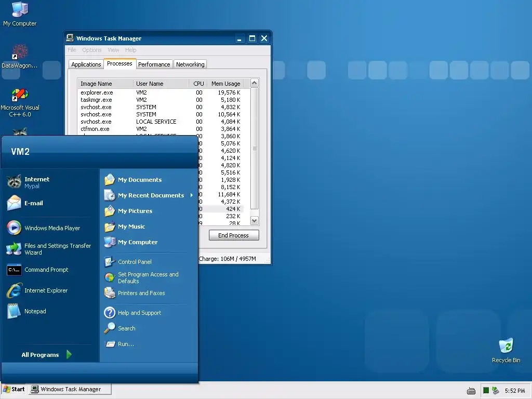Viewport: 532px width, 399px height.
Task: Click process list scroll up arrow
Action: click(255, 83)
